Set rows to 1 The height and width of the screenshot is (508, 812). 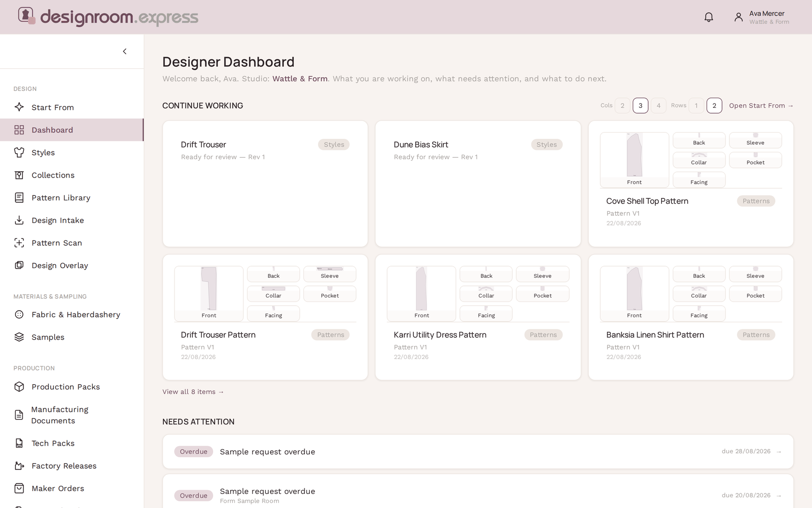[696, 105]
